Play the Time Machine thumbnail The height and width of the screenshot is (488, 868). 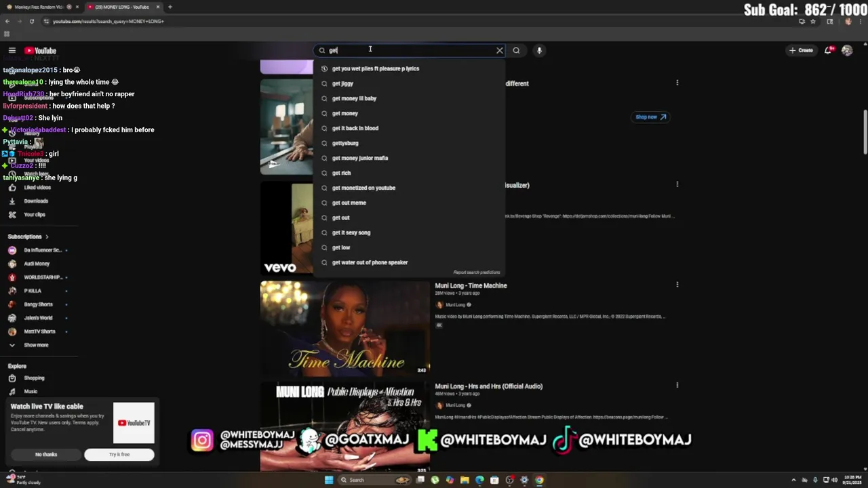tap(344, 329)
